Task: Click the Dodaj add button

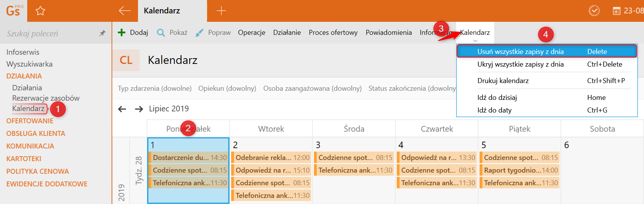Action: (x=133, y=33)
